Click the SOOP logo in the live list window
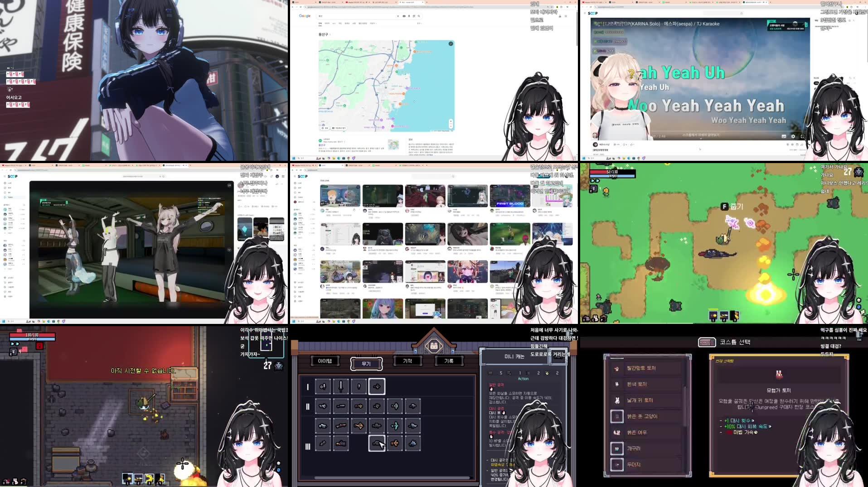Screen dimensions: 868x487 click(x=302, y=176)
